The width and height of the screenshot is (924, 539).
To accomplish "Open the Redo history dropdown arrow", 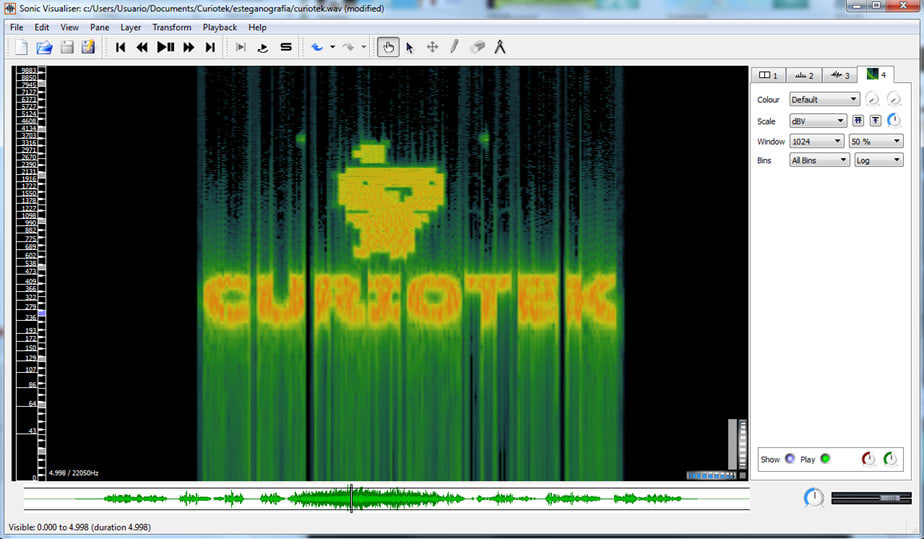I will [x=364, y=47].
